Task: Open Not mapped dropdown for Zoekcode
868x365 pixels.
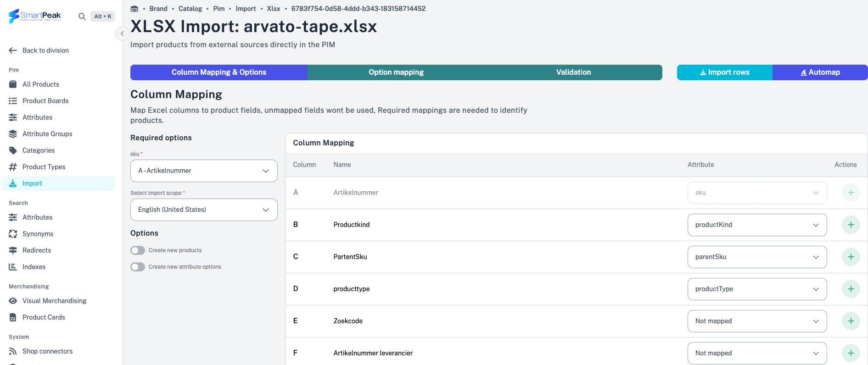Action: [x=757, y=321]
